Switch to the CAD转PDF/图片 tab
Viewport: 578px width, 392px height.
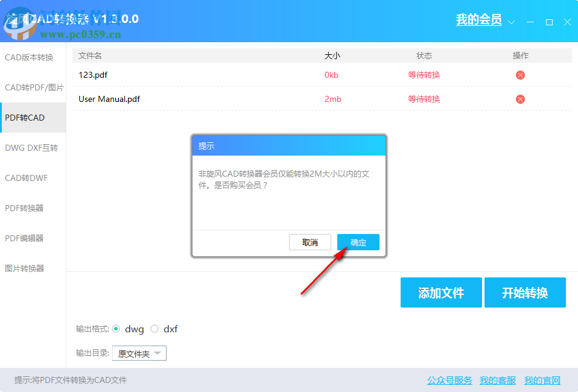click(34, 87)
